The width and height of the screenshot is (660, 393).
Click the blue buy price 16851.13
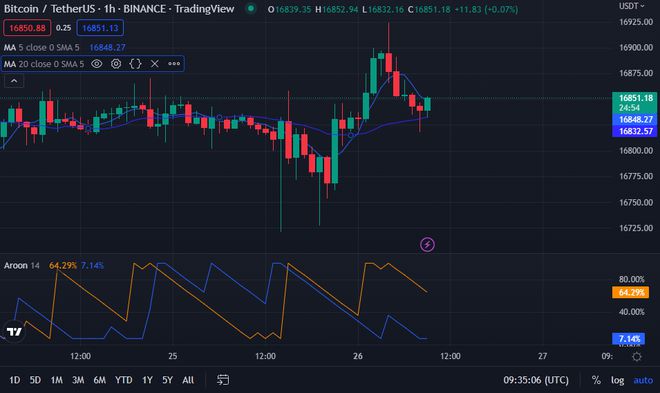pyautogui.click(x=100, y=28)
